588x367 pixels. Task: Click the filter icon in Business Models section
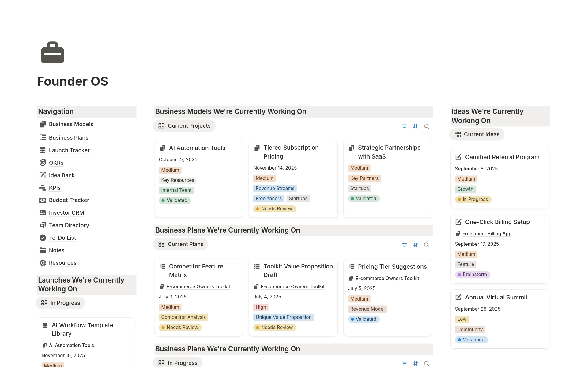404,126
